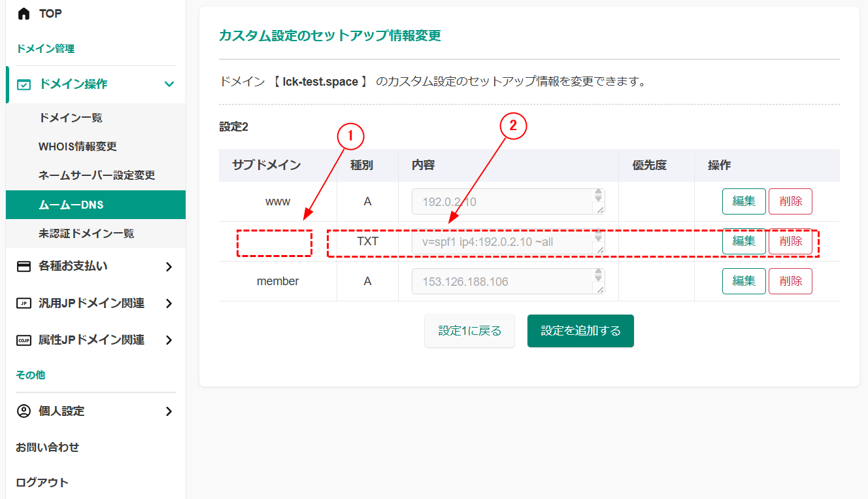The width and height of the screenshot is (868, 499).
Task: Click the ドメイン操作 checkbox-window icon
Action: [x=24, y=84]
